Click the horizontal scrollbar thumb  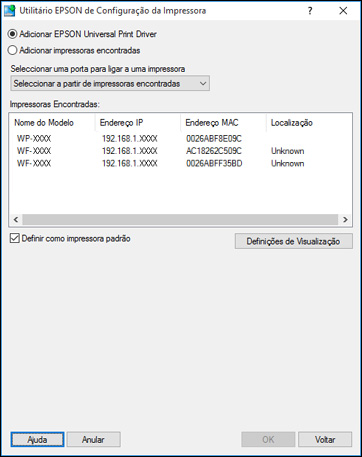(x=180, y=219)
